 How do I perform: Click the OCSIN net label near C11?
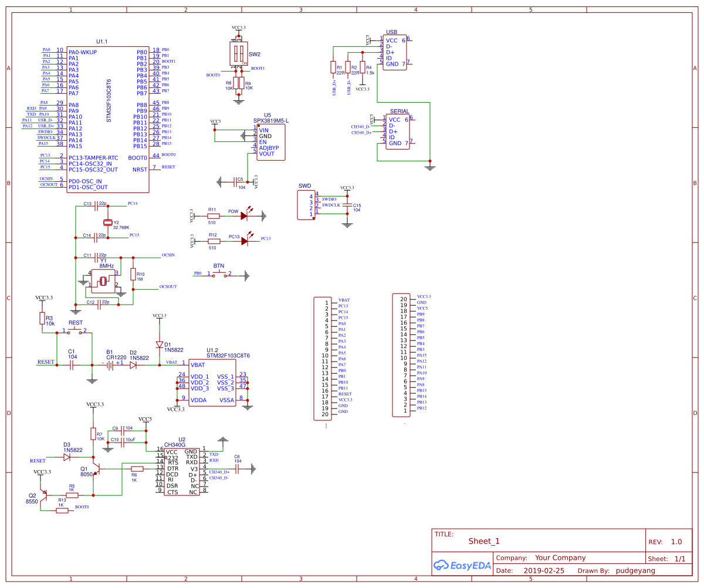[168, 255]
